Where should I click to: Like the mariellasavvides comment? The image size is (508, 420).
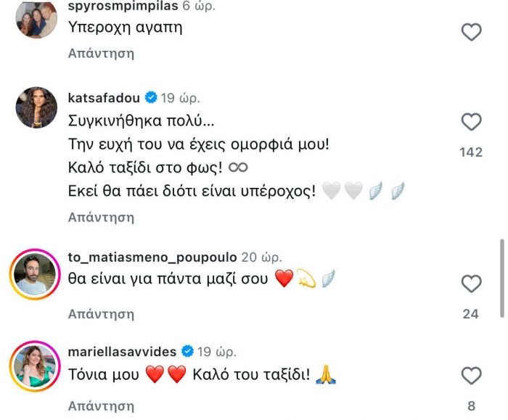tap(472, 376)
